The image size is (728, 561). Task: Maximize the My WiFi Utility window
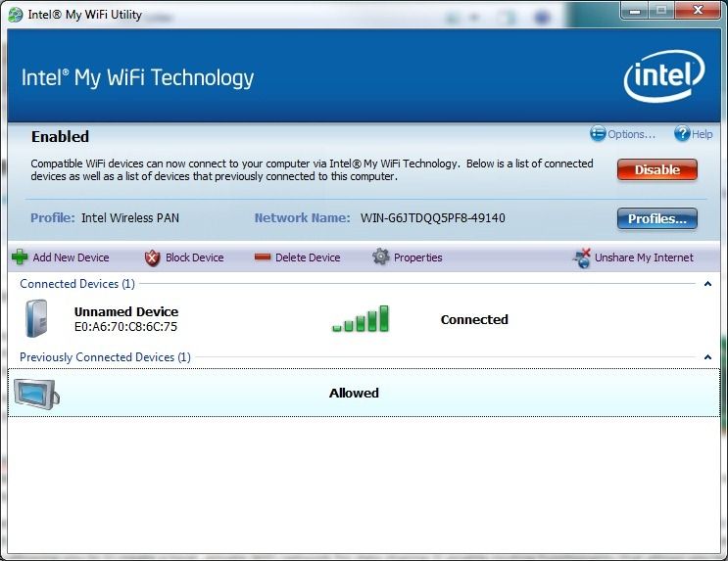tap(661, 10)
